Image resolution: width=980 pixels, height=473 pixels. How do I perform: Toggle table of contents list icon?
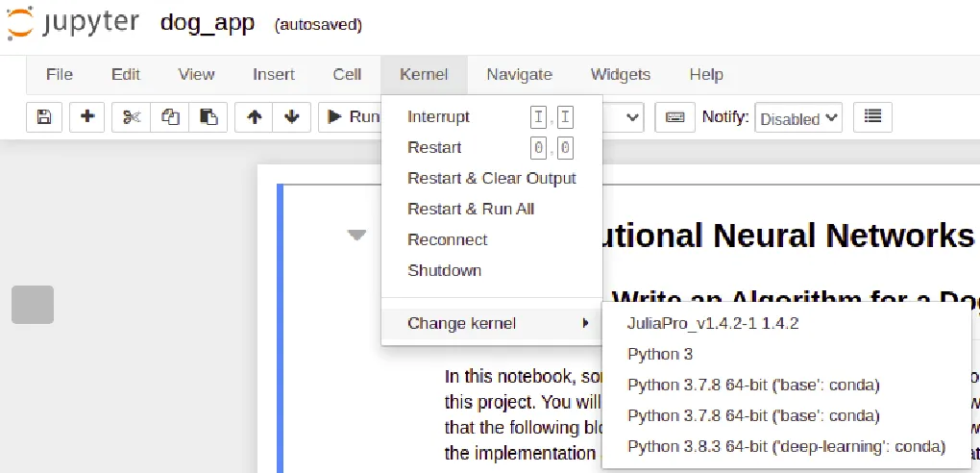click(872, 117)
